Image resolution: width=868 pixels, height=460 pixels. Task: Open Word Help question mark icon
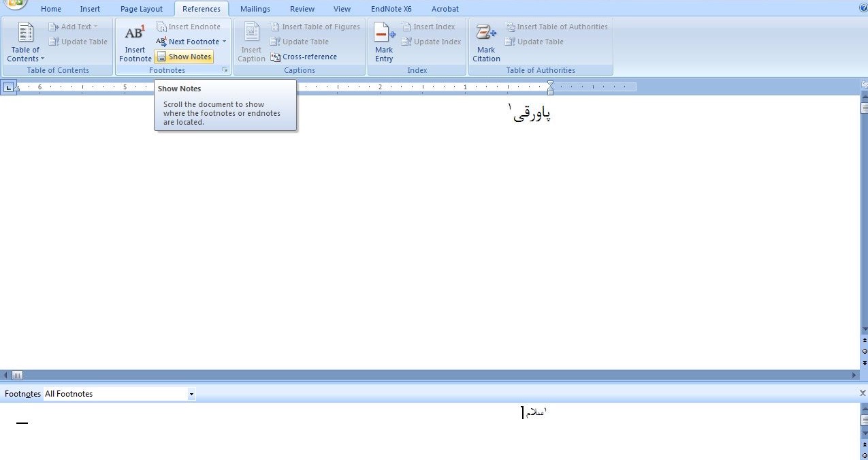click(x=863, y=8)
